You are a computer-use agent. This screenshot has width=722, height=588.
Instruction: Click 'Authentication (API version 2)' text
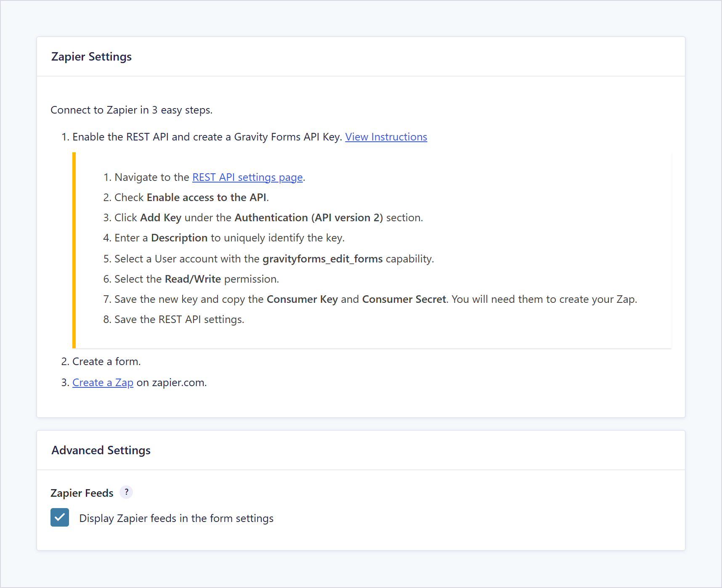309,217
